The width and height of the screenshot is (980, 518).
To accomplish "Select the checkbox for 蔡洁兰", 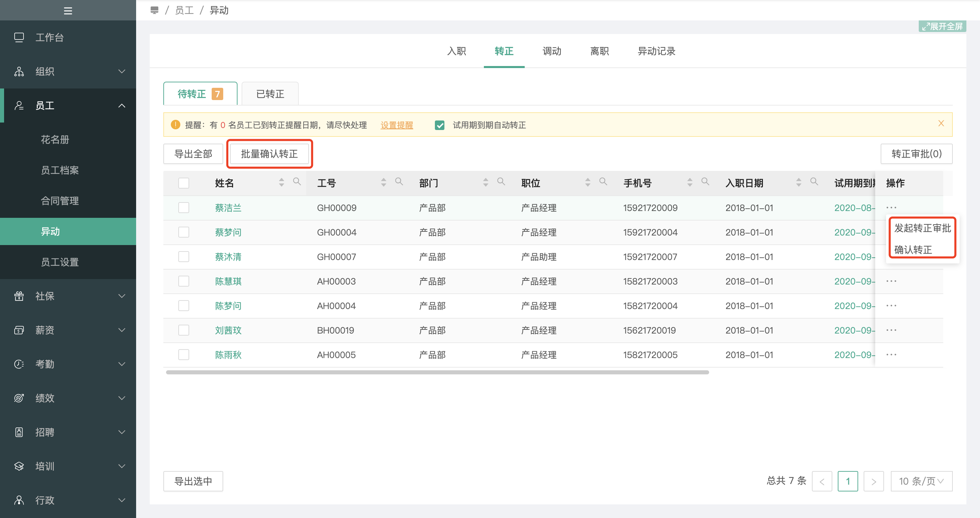I will 184,208.
